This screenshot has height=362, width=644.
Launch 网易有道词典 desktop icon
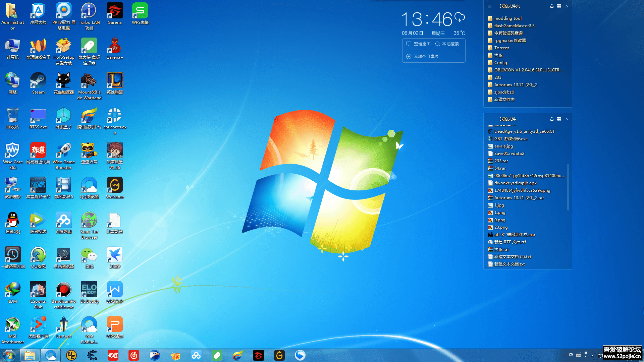point(38,153)
